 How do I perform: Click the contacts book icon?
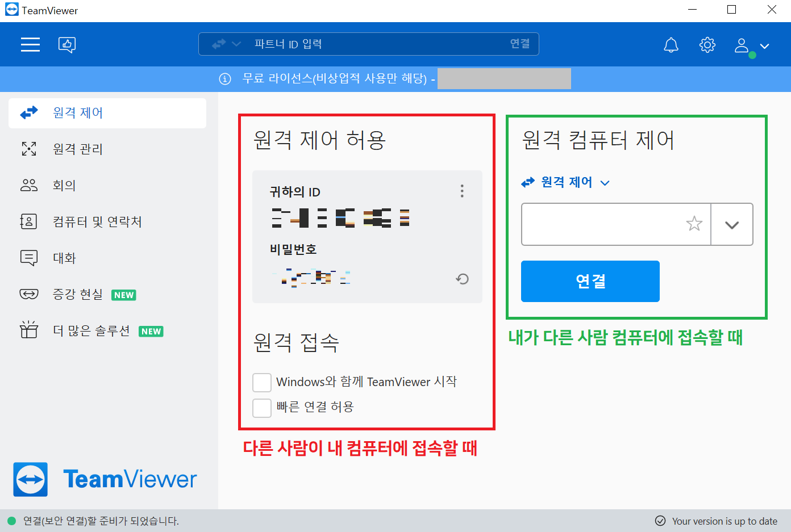(x=28, y=221)
